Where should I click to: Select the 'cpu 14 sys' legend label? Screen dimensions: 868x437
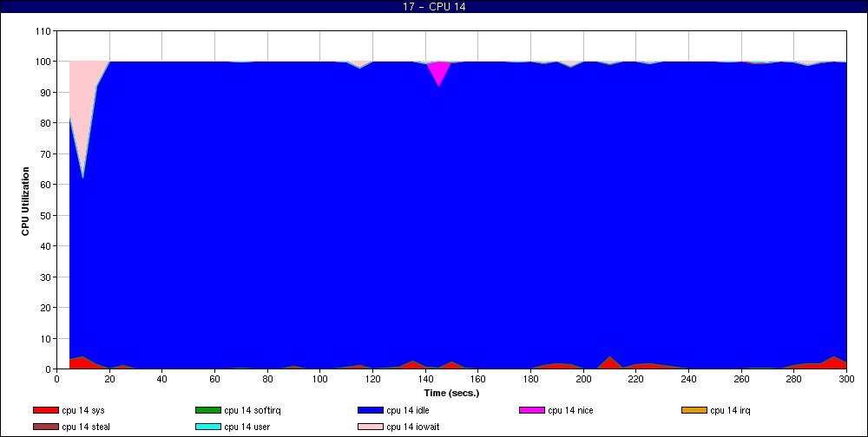tap(83, 410)
